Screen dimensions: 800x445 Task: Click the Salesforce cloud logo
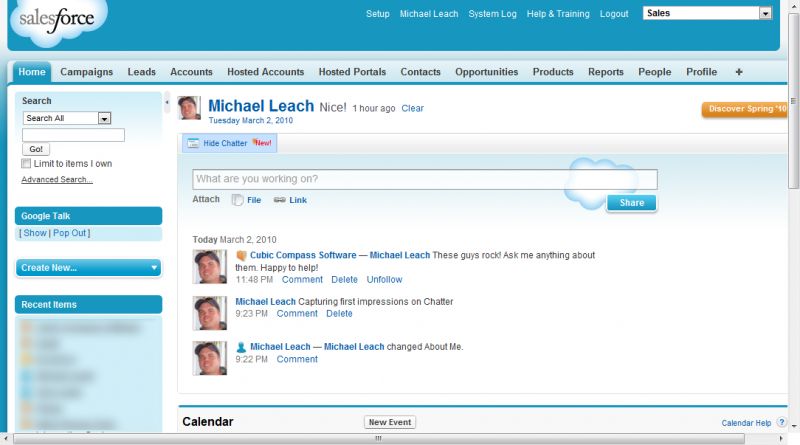pos(58,21)
